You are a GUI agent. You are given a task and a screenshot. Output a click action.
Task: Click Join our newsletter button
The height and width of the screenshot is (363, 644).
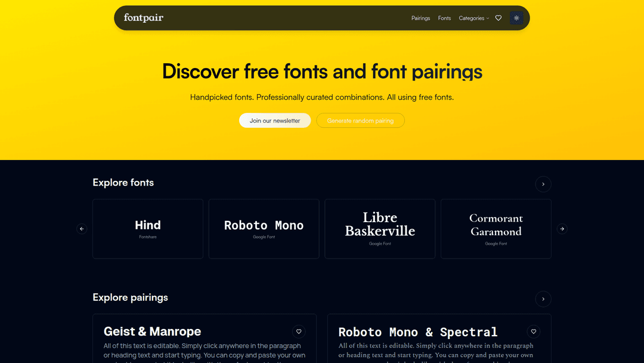tap(275, 121)
